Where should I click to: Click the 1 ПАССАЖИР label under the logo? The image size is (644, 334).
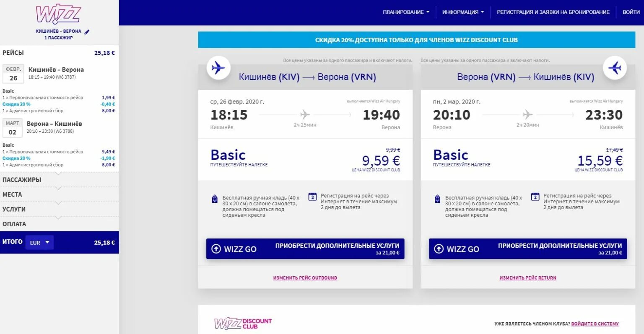[x=59, y=38]
